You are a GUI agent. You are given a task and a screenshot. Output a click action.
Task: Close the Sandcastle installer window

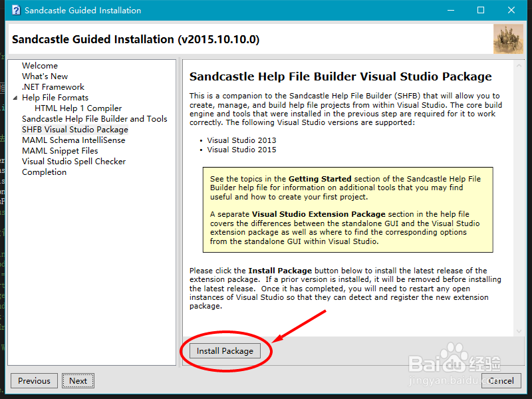(x=511, y=10)
